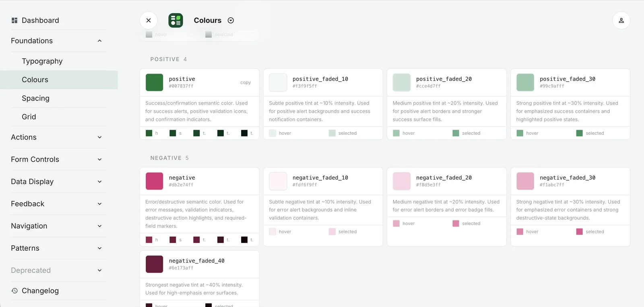Screen dimensions: 644x307
Task: Select the positive_faded_30 swatch
Action: tap(525, 82)
